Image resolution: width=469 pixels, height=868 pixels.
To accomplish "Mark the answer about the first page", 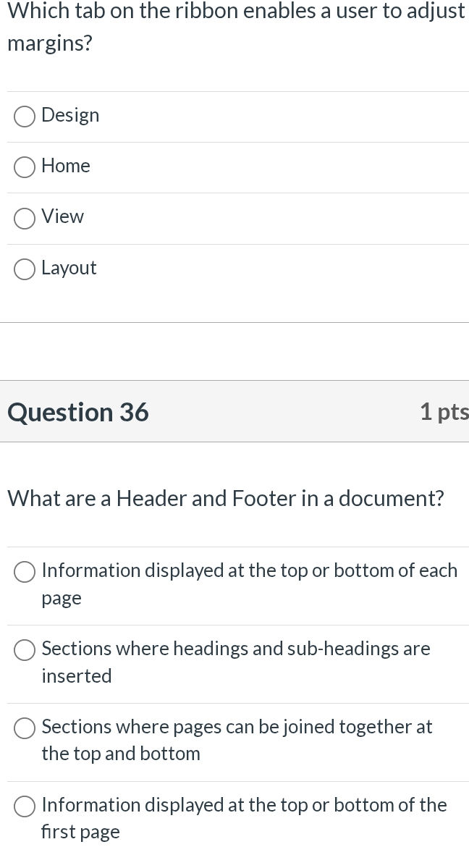I will pyautogui.click(x=25, y=806).
